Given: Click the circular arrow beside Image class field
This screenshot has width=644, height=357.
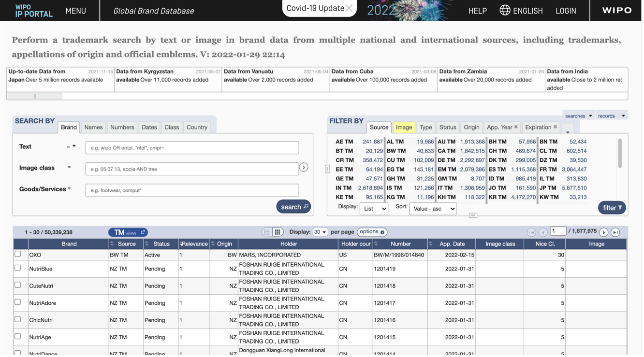Looking at the screenshot, I should point(305,168).
